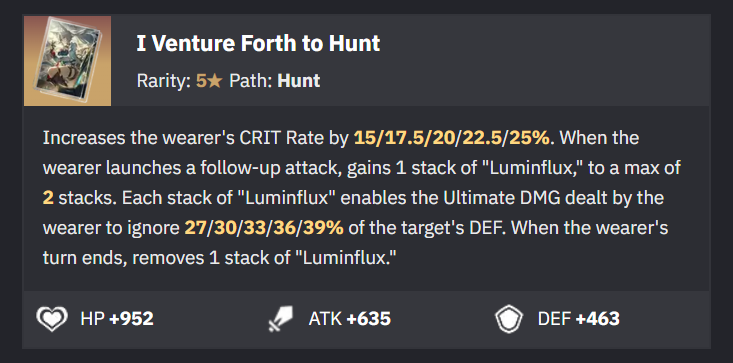This screenshot has width=733, height=363.
Task: Click the highlighted 2 stacks number
Action: [48, 198]
